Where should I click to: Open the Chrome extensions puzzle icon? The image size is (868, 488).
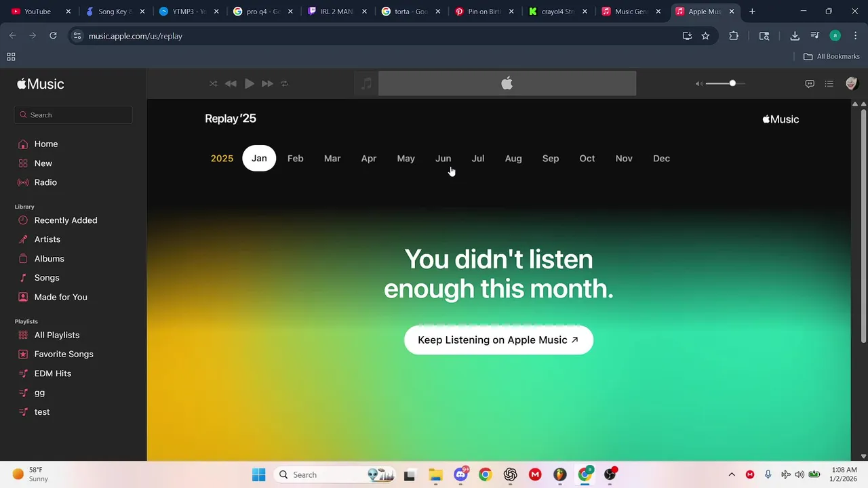[x=734, y=36]
